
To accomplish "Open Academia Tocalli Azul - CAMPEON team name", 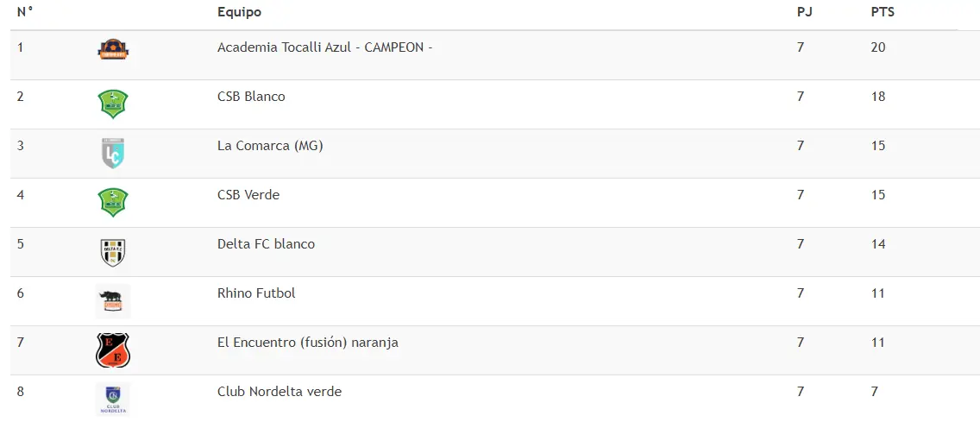I will (x=324, y=47).
